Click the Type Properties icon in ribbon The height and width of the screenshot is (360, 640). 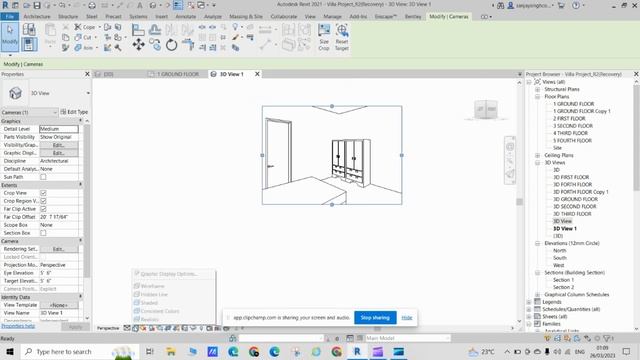[x=29, y=29]
